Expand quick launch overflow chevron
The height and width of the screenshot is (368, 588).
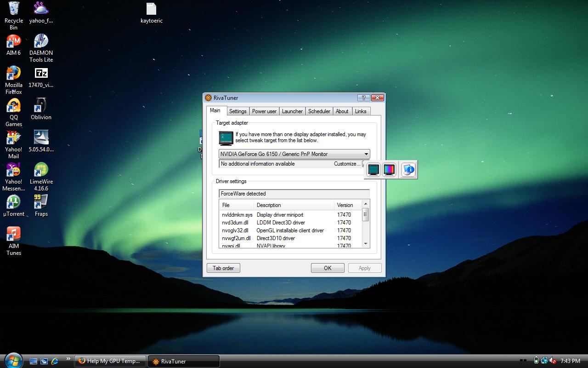click(x=68, y=359)
